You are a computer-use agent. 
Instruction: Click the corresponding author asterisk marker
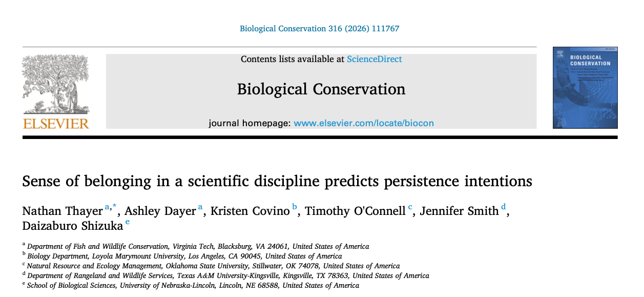[114, 207]
